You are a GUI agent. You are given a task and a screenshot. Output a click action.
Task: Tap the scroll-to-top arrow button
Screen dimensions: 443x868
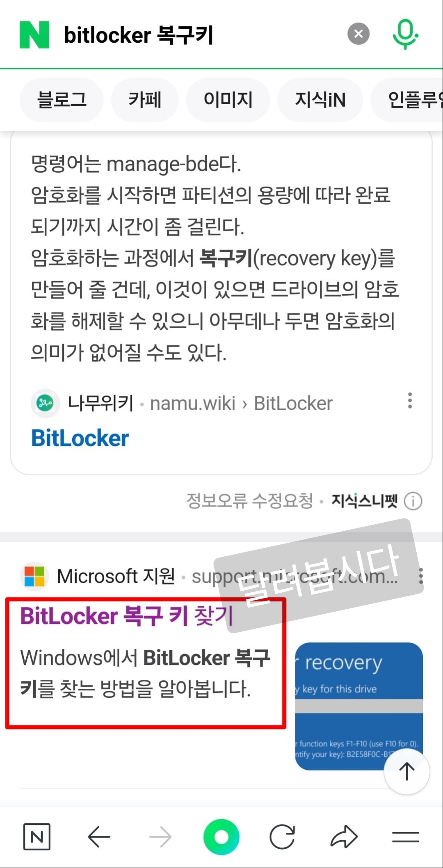click(407, 772)
